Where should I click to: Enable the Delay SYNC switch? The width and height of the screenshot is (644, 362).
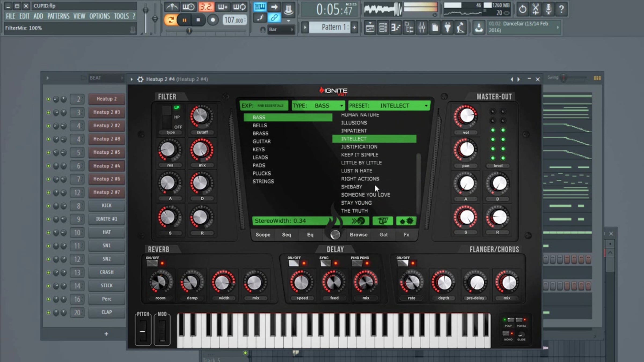tap(325, 263)
